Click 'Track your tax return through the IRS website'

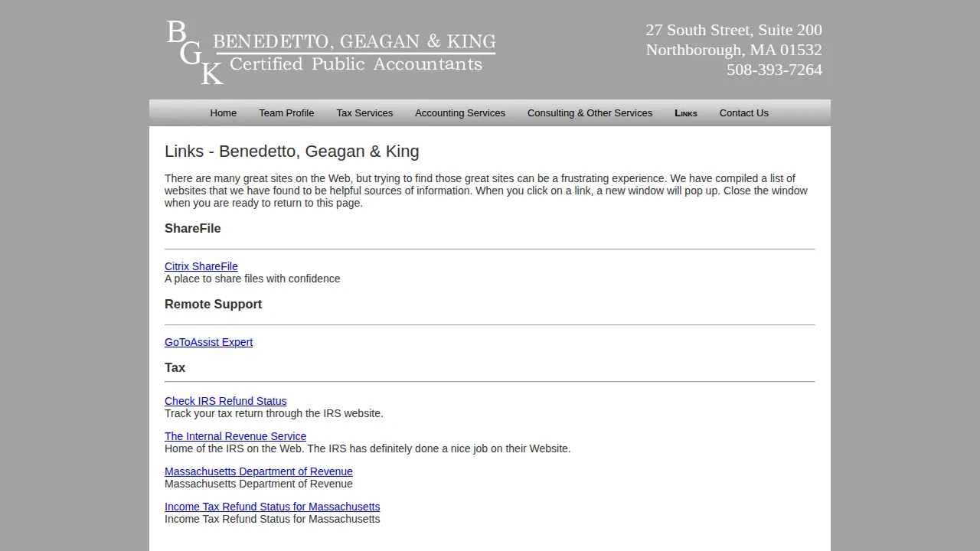coord(274,413)
